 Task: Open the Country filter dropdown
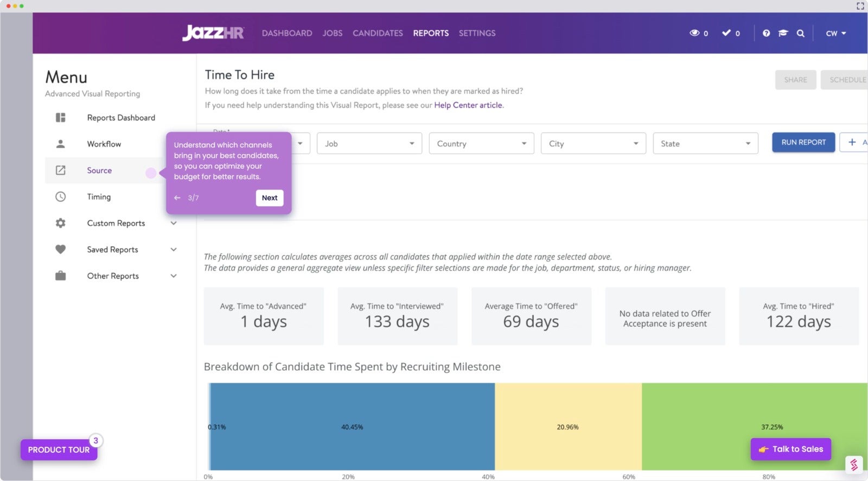(x=481, y=143)
